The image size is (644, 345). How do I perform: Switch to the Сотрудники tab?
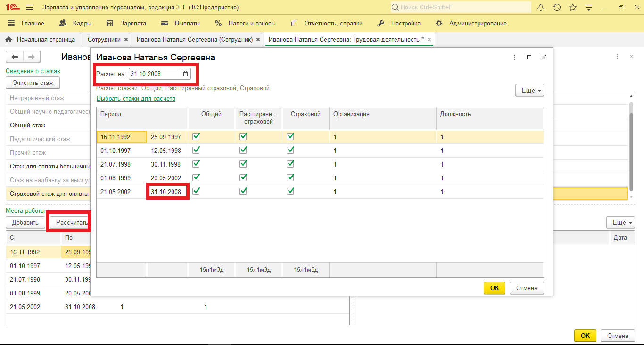coord(104,40)
